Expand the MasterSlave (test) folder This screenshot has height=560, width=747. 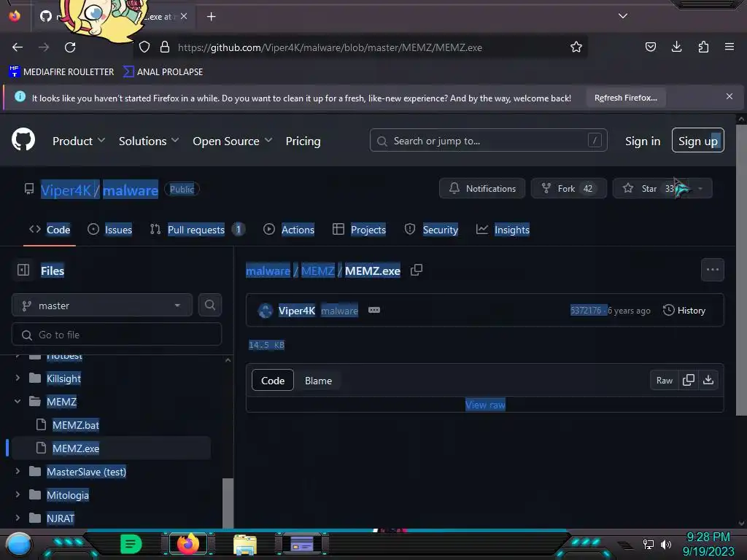18,472
